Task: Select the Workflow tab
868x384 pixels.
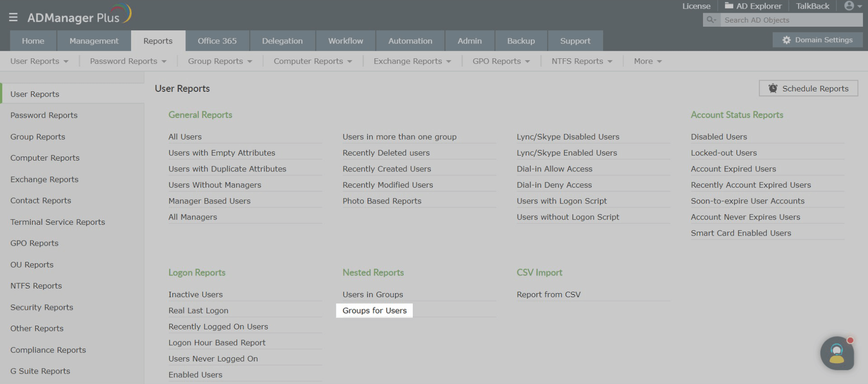Action: (x=346, y=41)
